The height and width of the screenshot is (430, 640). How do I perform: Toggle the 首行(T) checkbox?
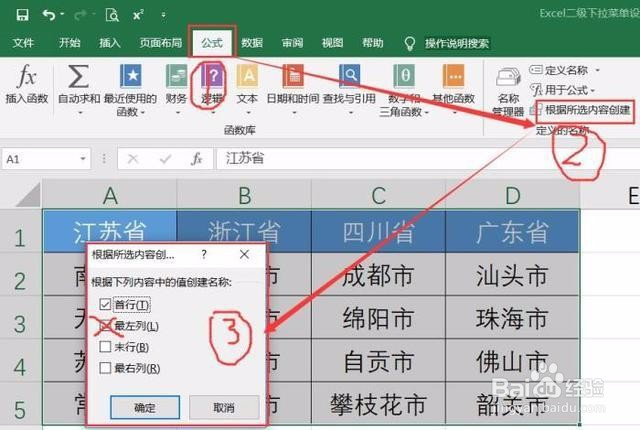[105, 304]
